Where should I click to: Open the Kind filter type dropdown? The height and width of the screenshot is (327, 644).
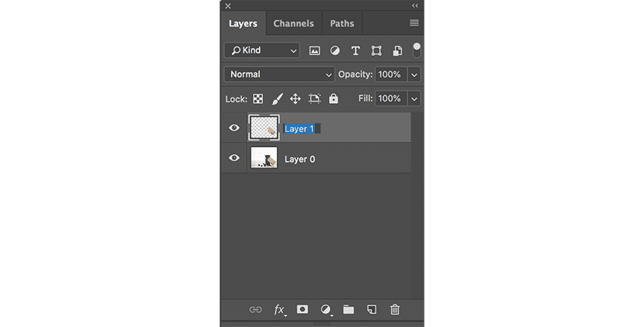tap(262, 50)
